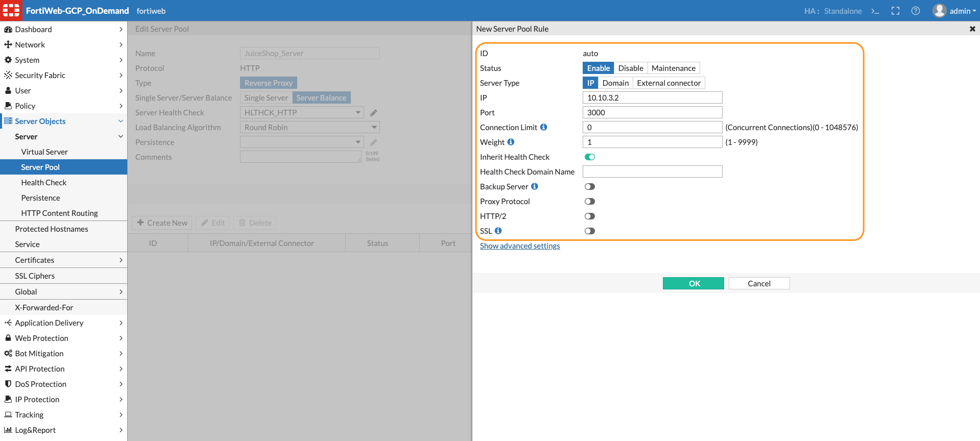Click the Web Protection lock icon
980x441 pixels.
tap(8, 338)
